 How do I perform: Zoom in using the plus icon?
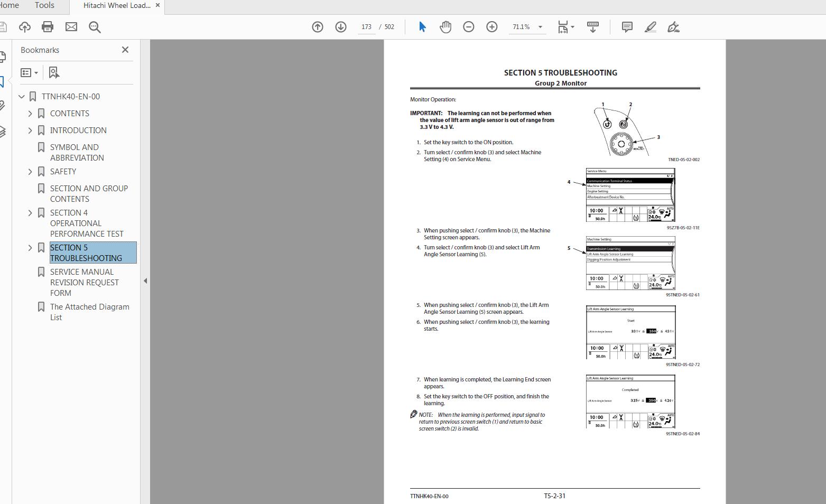492,26
